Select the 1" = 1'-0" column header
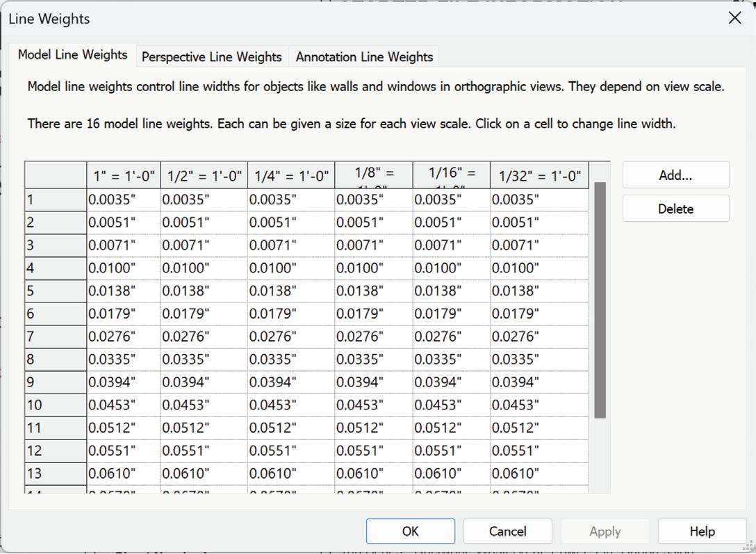Viewport: 756px width, 554px height. [x=124, y=175]
